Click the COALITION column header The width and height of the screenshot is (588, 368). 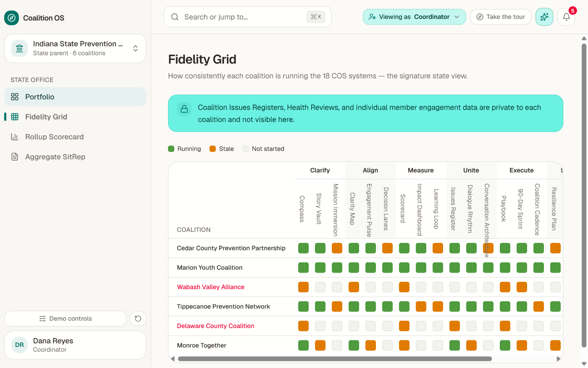[x=194, y=230]
